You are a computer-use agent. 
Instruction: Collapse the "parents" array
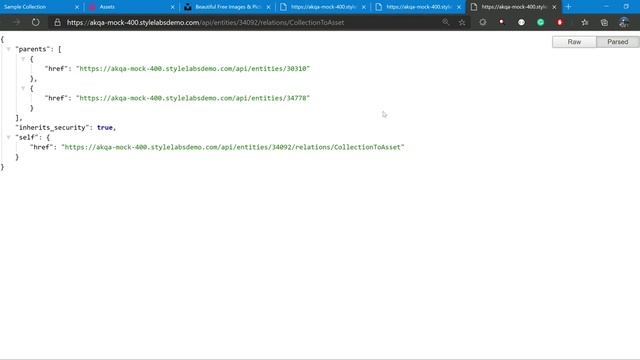[x=8, y=49]
